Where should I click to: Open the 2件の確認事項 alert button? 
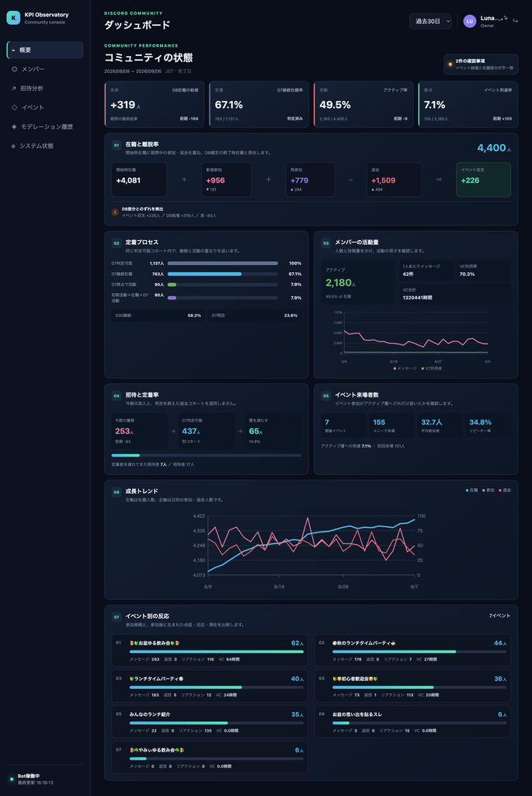click(481, 64)
